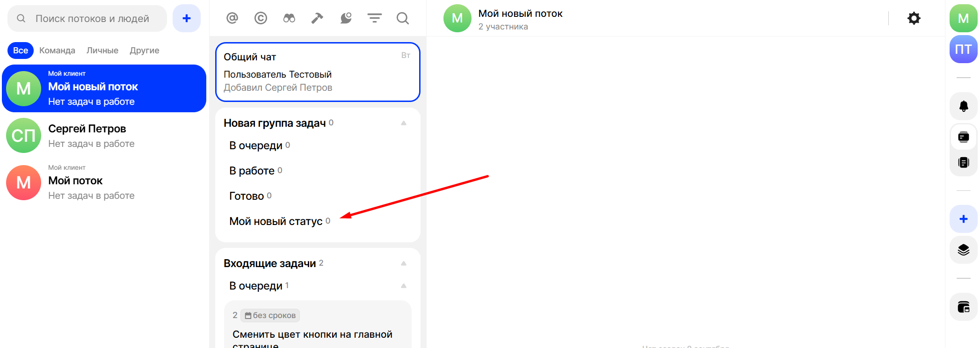Screen dimensions: 980x348
Task: Collapse the Входящие задачи group
Action: (x=403, y=263)
